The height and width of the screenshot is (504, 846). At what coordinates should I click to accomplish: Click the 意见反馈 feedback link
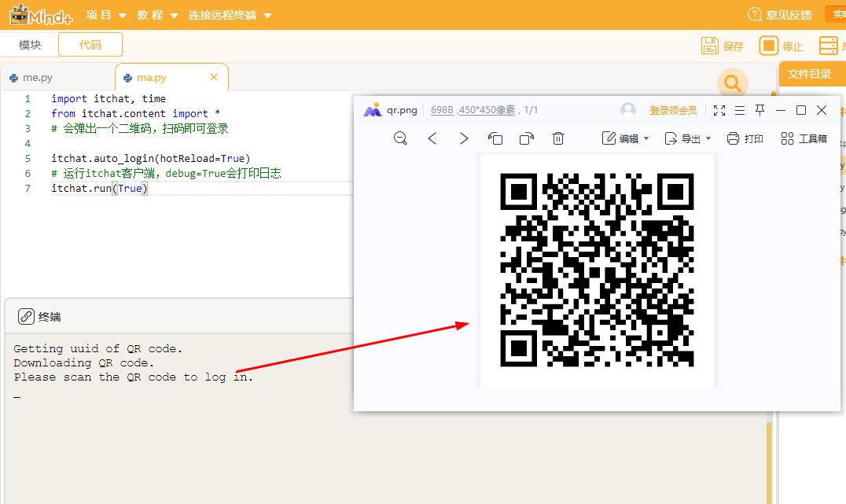(x=780, y=15)
